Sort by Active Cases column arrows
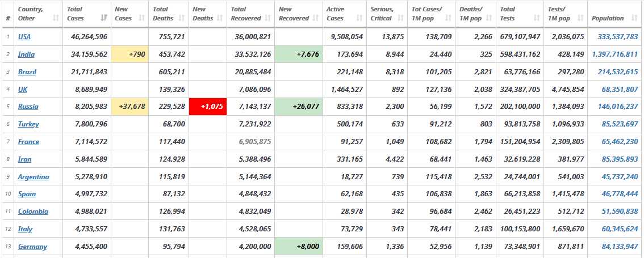This screenshot has width=644, height=258. (x=359, y=18)
